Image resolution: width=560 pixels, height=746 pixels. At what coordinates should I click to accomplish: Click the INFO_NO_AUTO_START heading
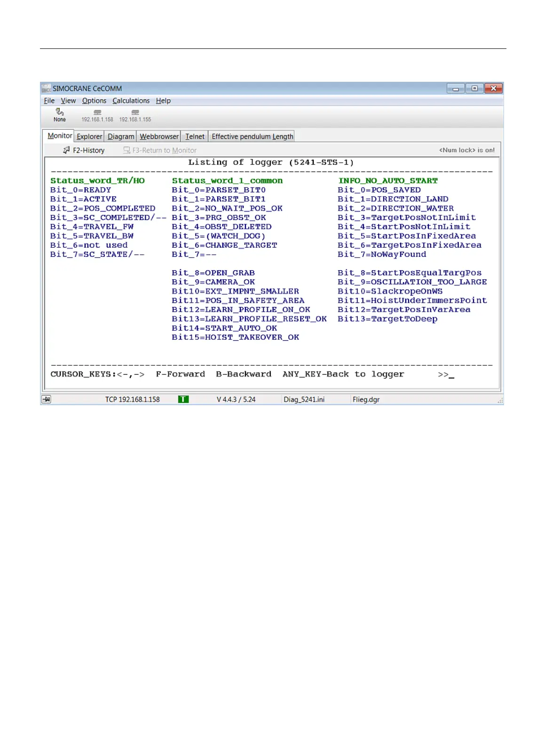coord(388,181)
